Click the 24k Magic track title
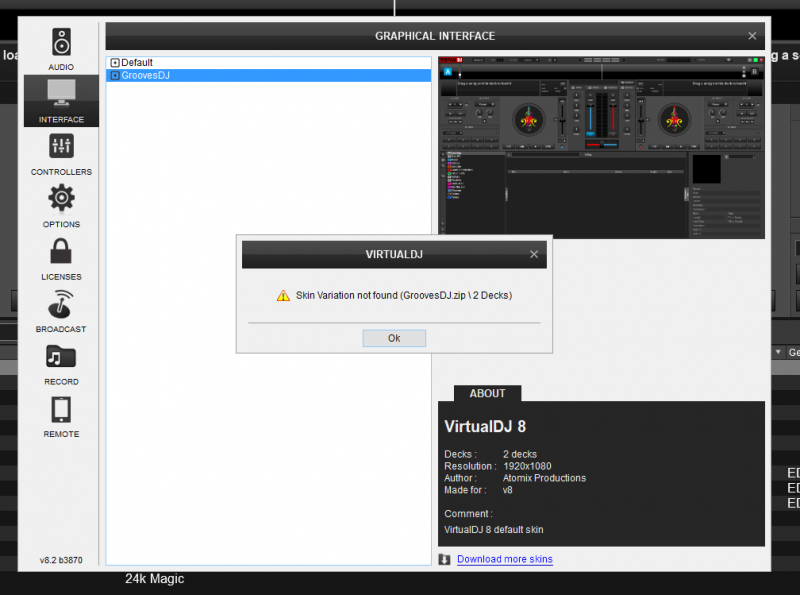Image resolution: width=800 pixels, height=595 pixels. coord(155,579)
